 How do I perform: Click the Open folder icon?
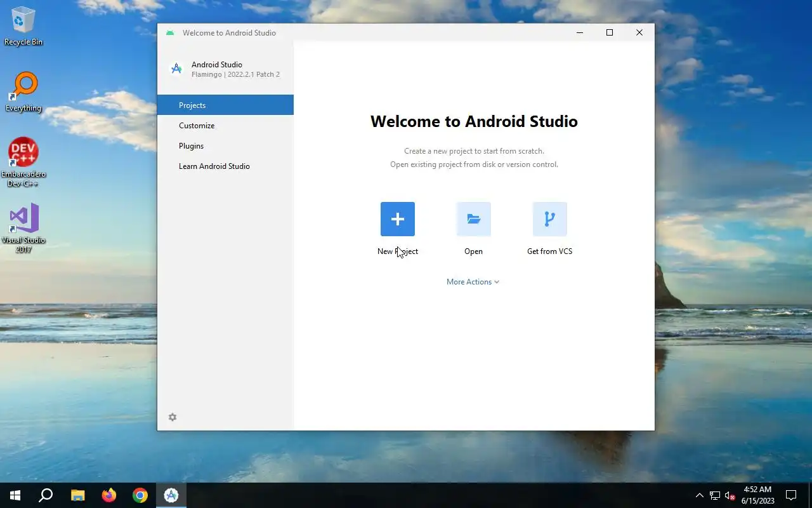[474, 219]
